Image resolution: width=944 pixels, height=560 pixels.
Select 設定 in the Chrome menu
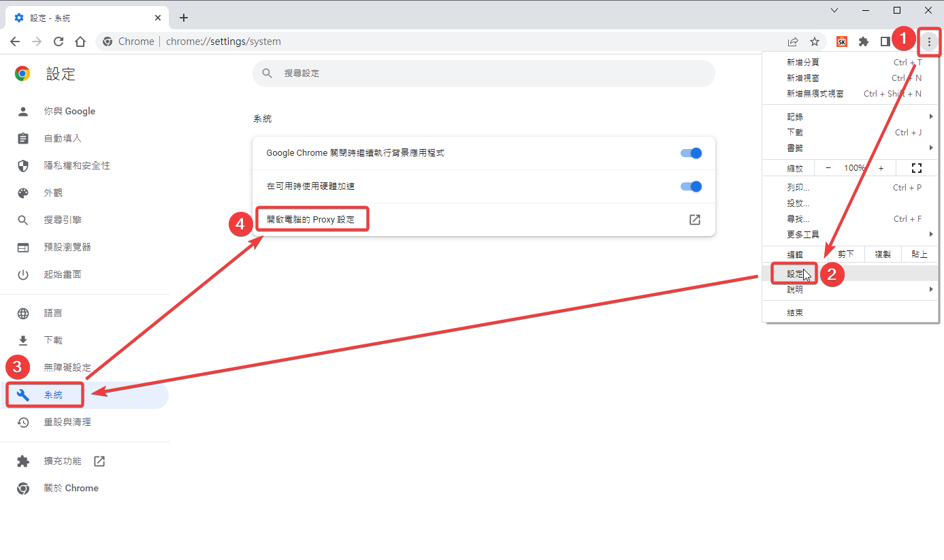point(795,274)
